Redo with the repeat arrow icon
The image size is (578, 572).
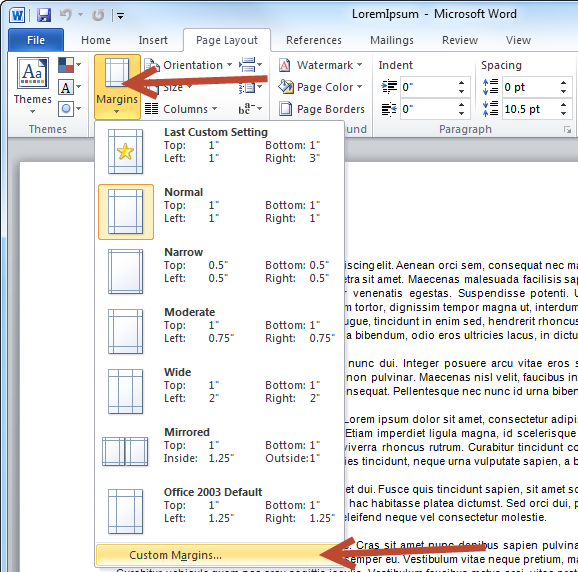click(x=98, y=15)
